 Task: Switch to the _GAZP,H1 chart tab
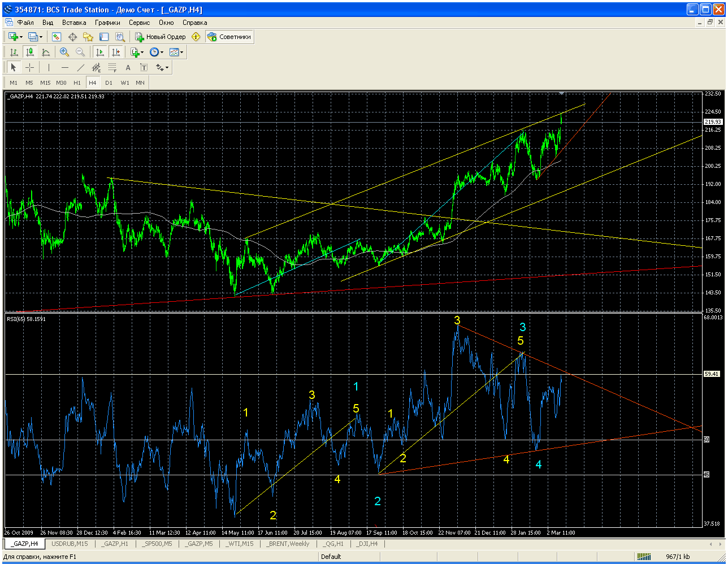pos(115,544)
